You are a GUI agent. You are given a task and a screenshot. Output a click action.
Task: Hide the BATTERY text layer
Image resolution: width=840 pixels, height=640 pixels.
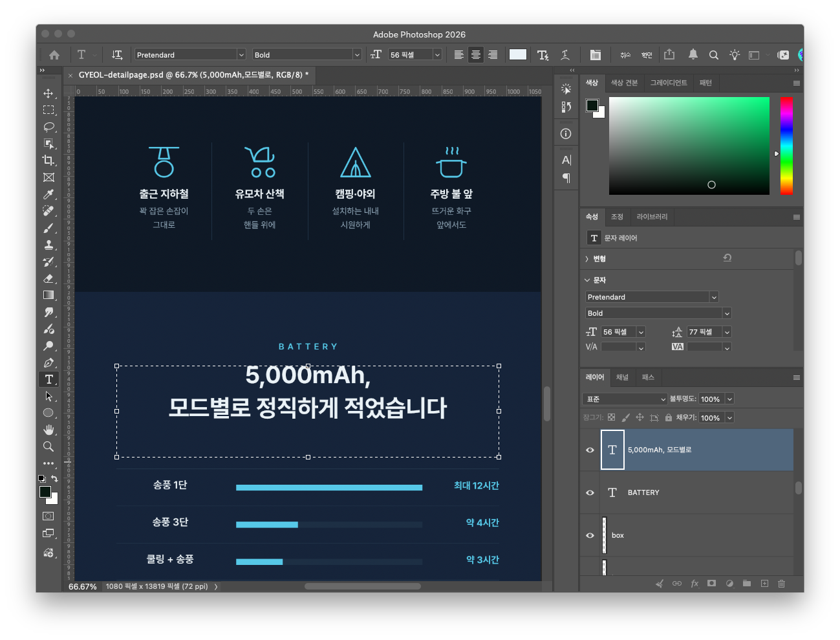pos(590,492)
